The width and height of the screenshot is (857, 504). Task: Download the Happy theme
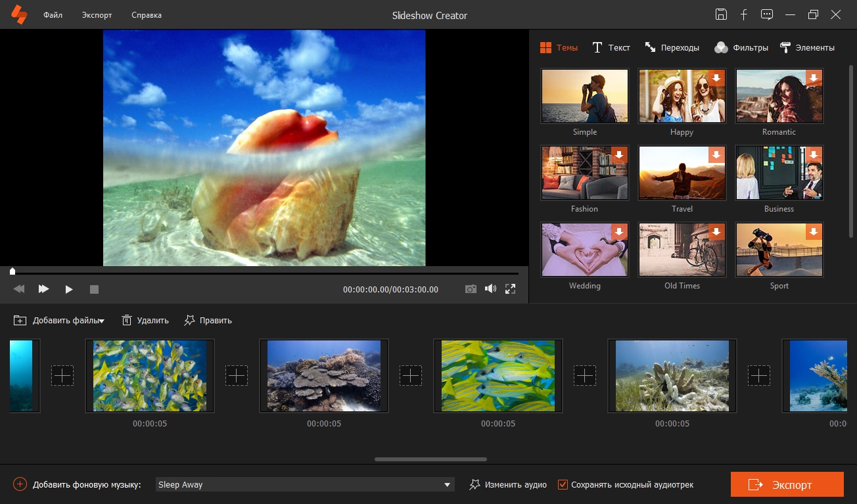tap(716, 78)
